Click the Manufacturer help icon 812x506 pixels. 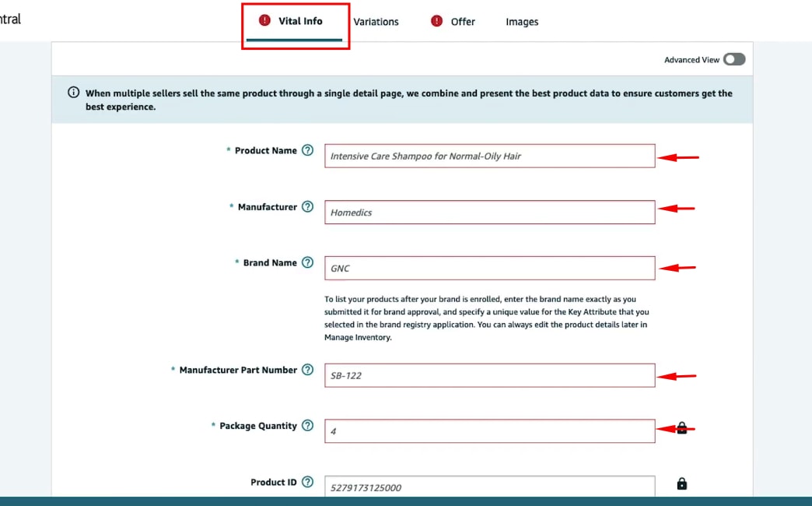coord(307,206)
